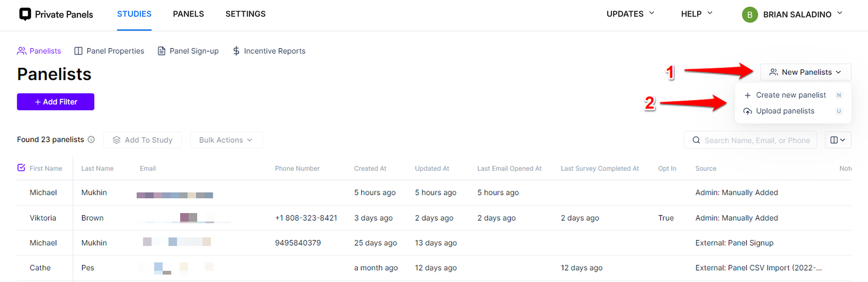Sort by Created At column header
868x282 pixels.
(370, 168)
